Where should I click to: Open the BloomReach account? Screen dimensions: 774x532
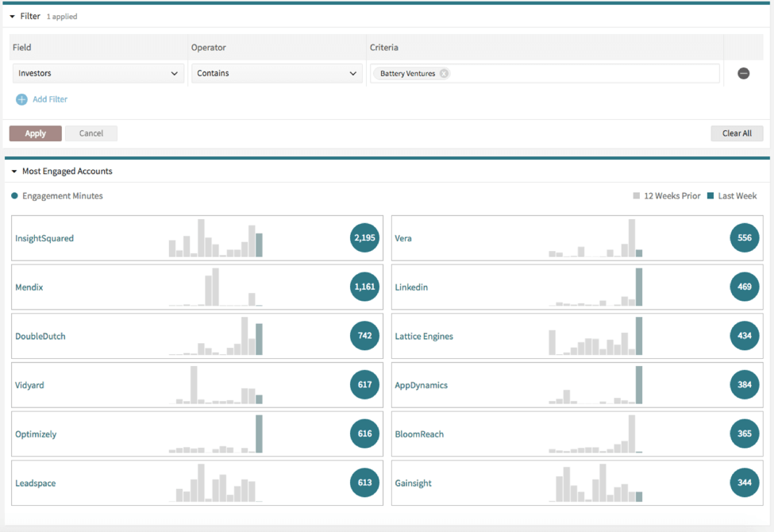coord(419,434)
